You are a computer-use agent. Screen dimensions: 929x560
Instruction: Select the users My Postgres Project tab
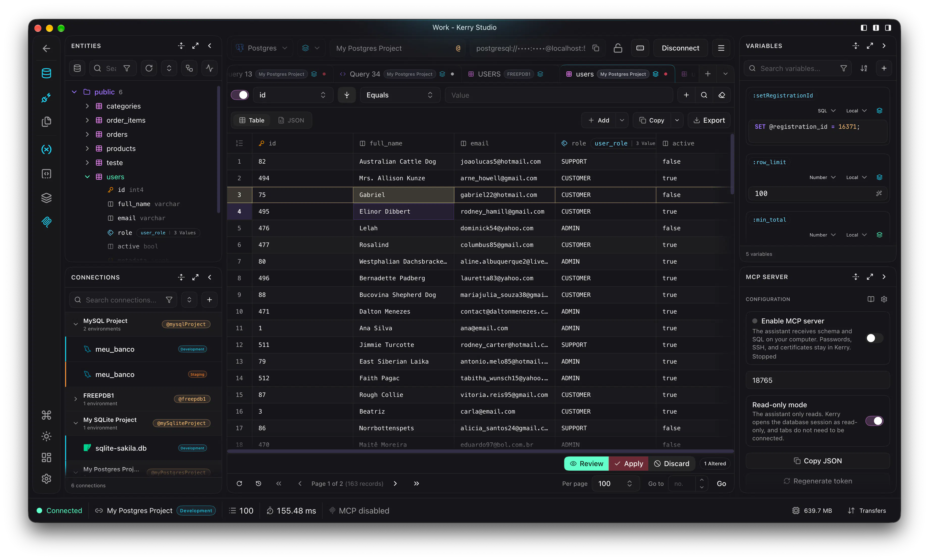point(617,74)
